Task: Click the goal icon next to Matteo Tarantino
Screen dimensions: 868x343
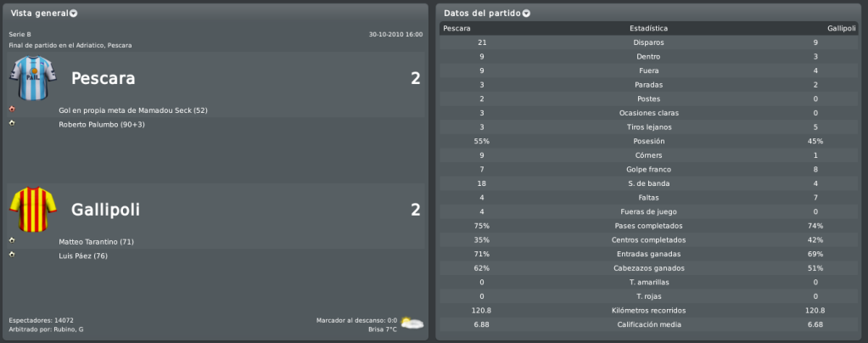Action: pyautogui.click(x=12, y=240)
